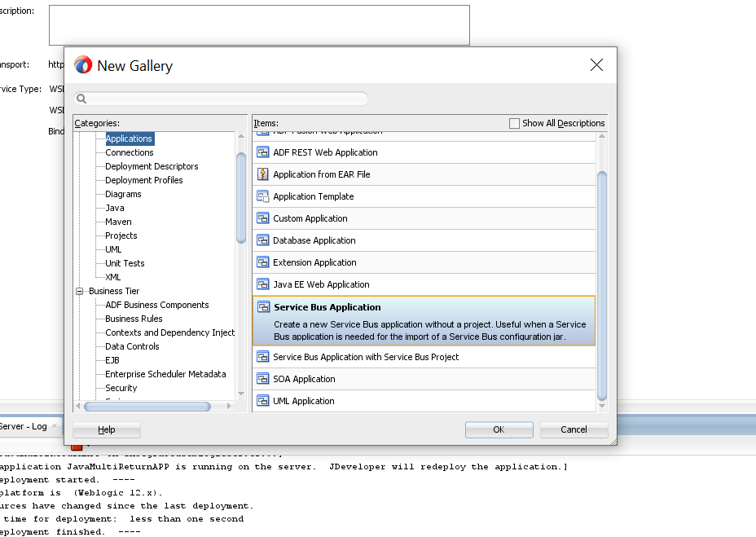The height and width of the screenshot is (537, 756).
Task: Select the UML category
Action: click(x=113, y=249)
